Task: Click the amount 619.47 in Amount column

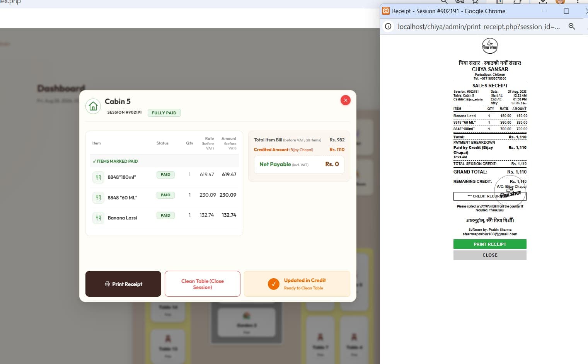Action: coord(229,175)
